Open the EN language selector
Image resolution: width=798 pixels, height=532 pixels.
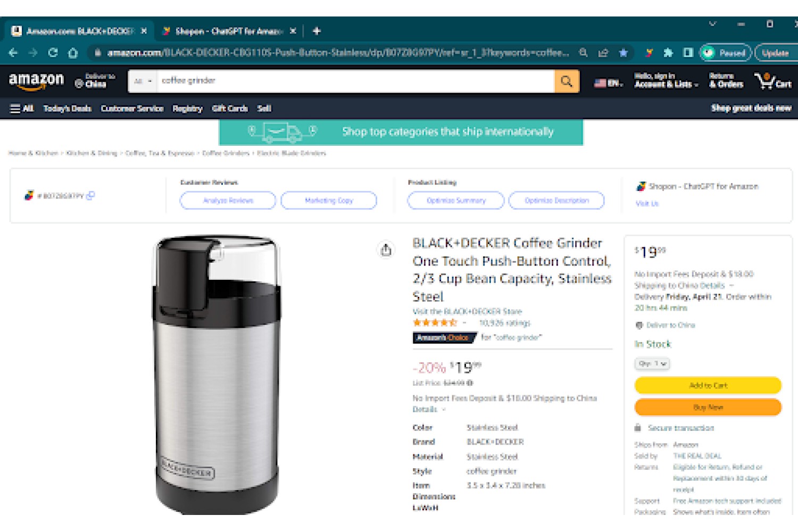click(x=608, y=83)
